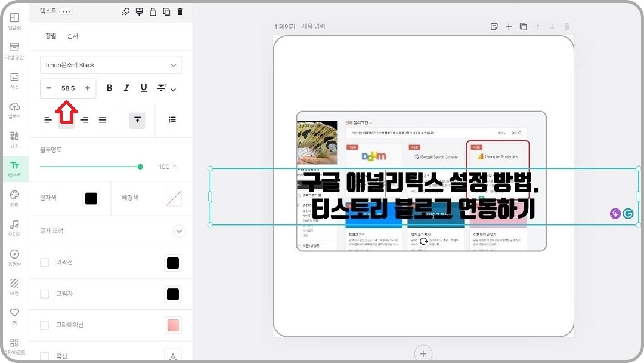The height and width of the screenshot is (363, 644).
Task: Delete the text element with the trash icon
Action: 180,11
